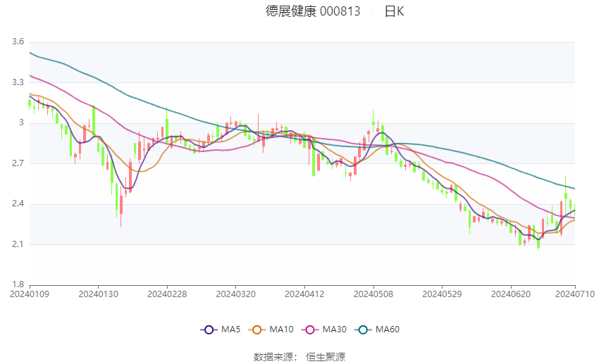This screenshot has height=364, width=599.
Task: Click the tall candlestick near 20240508
Action: 373,121
